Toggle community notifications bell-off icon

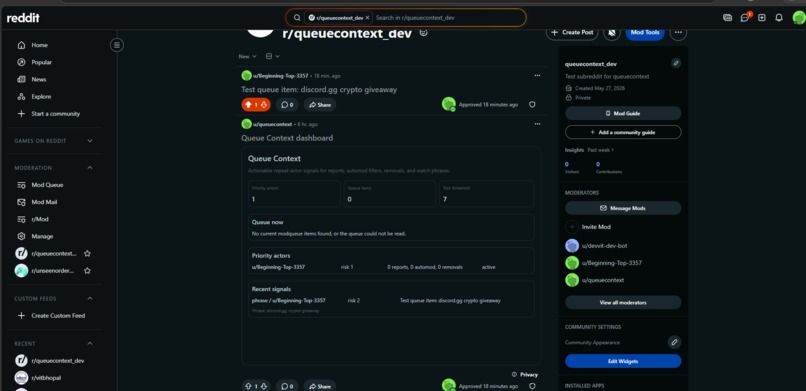(x=611, y=32)
